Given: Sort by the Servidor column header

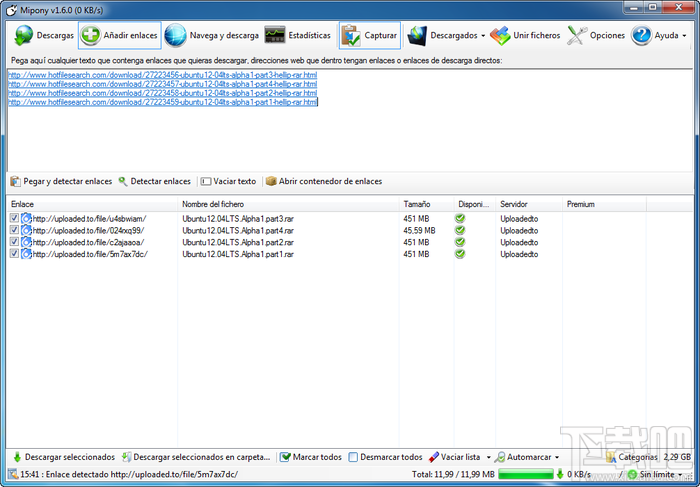Looking at the screenshot, I should tap(529, 204).
